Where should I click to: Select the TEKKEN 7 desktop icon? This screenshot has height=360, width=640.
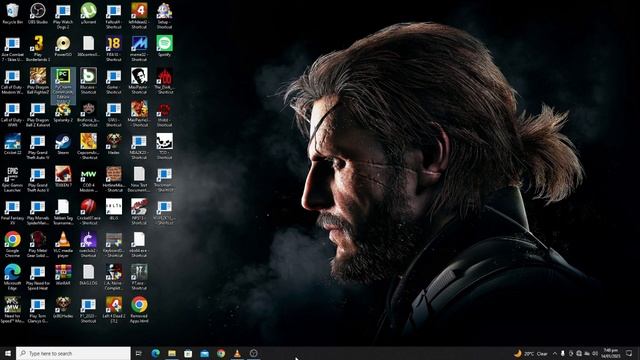click(x=63, y=177)
